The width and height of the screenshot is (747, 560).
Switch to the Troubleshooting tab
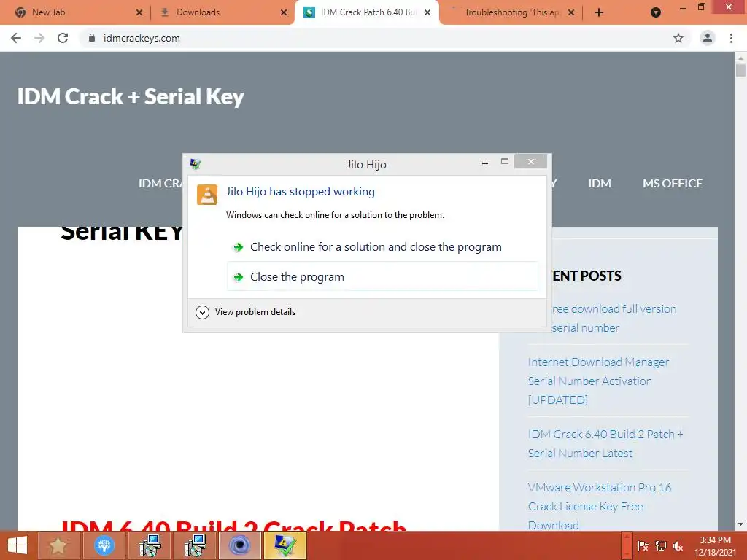[511, 12]
